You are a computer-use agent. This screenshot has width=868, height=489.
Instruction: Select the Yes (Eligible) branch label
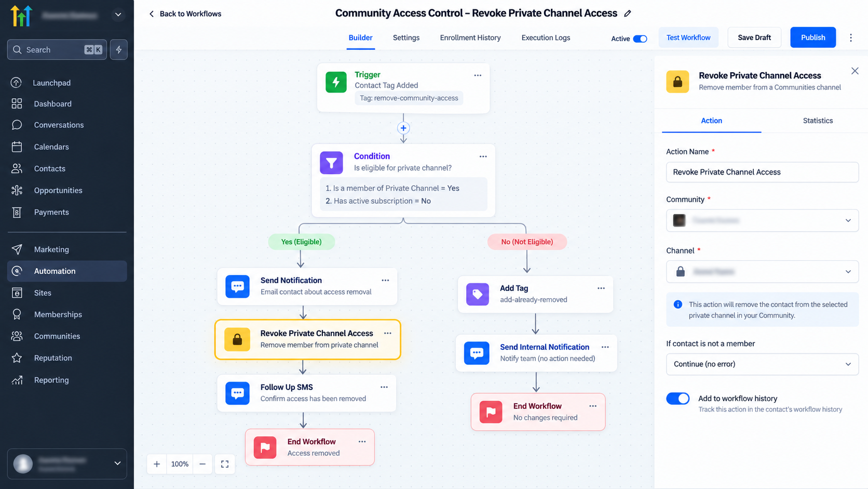tap(301, 242)
